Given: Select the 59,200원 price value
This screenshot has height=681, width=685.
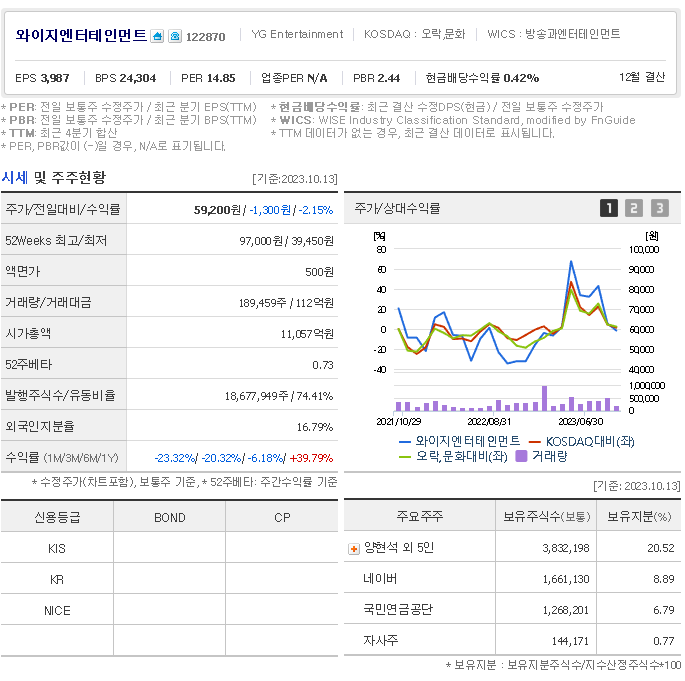Looking at the screenshot, I should [217, 210].
